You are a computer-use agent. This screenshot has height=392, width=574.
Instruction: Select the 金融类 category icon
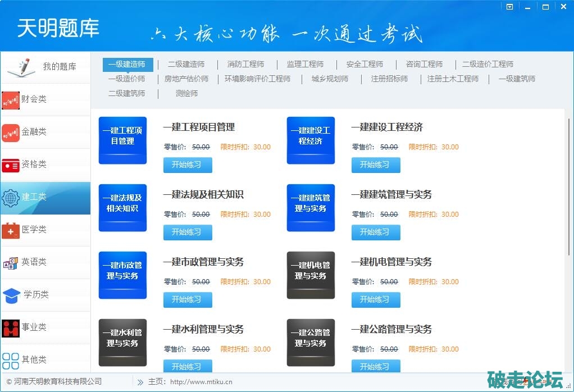(11, 132)
